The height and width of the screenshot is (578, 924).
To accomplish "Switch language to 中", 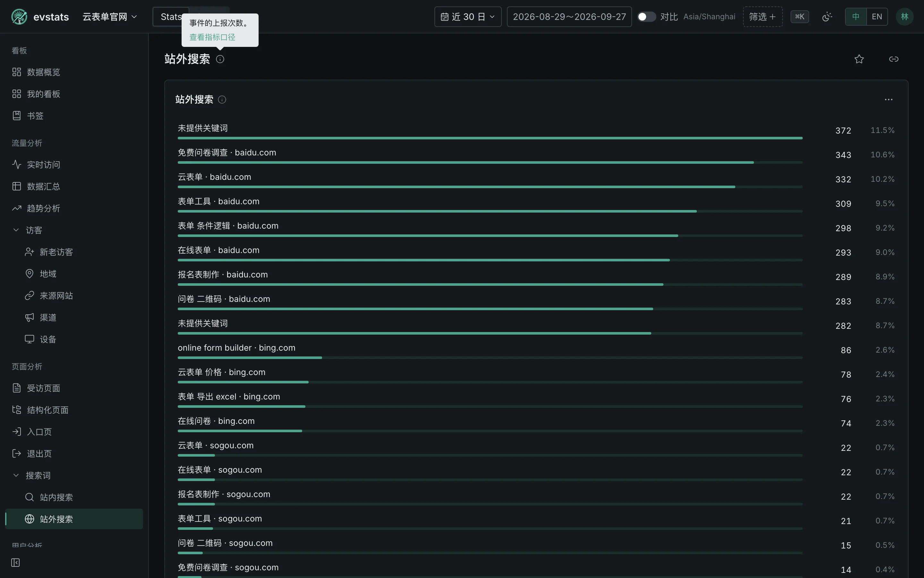I will tap(856, 17).
